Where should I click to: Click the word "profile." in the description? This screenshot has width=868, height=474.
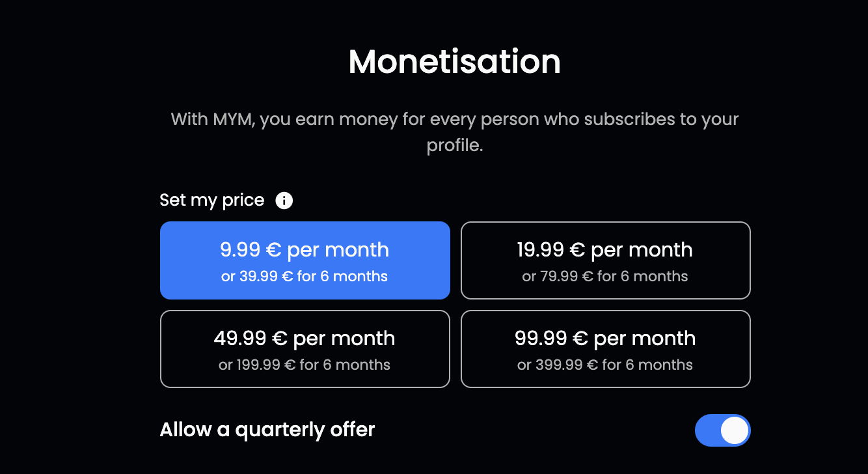coord(455,145)
